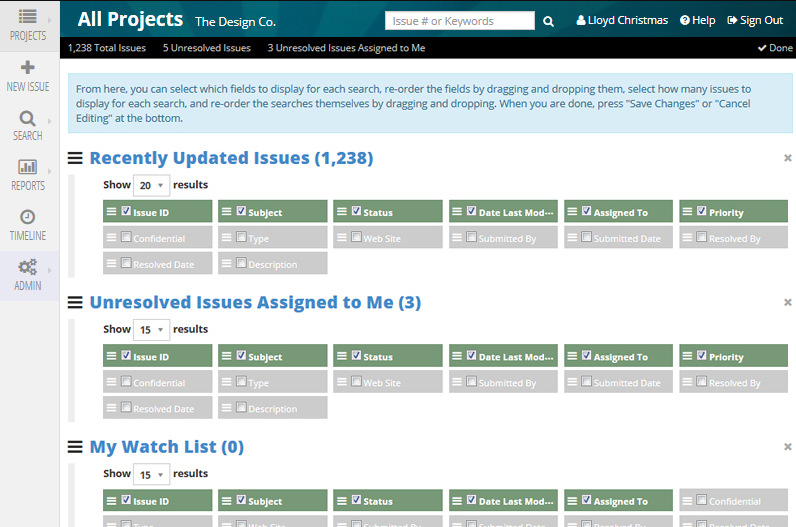The width and height of the screenshot is (796, 527).
Task: Open results dropdown in My Watch List
Action: click(152, 474)
